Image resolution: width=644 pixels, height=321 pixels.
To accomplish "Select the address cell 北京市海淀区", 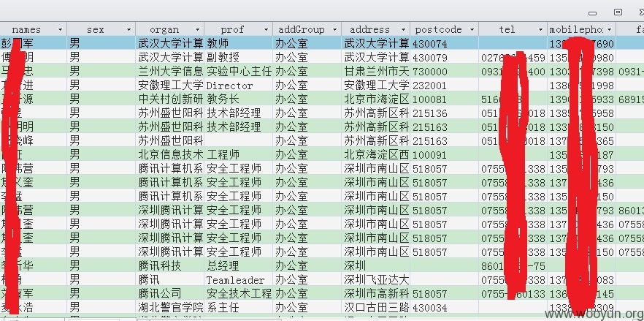I will pos(375,99).
